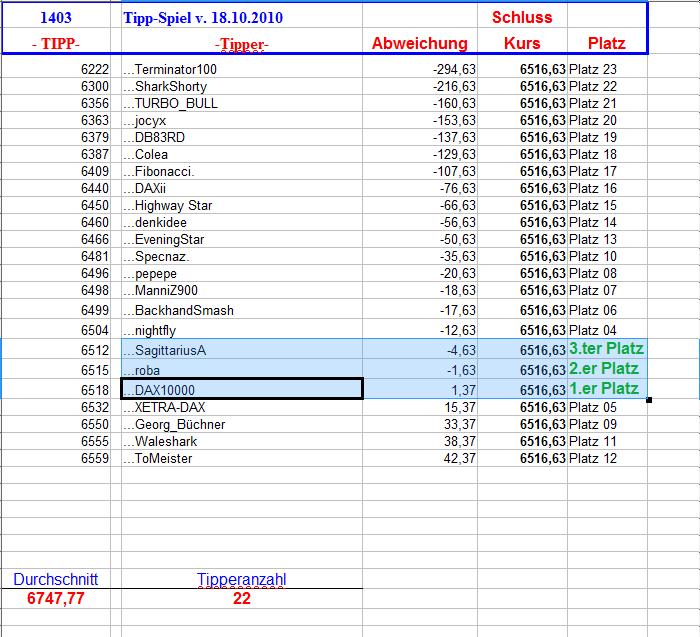Click the tipper count value 22

(242, 598)
